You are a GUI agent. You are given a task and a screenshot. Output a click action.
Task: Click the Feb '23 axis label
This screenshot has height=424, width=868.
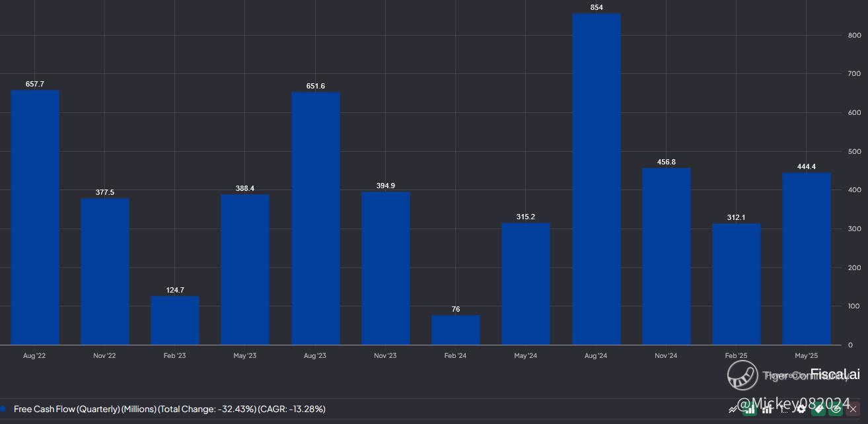point(175,356)
